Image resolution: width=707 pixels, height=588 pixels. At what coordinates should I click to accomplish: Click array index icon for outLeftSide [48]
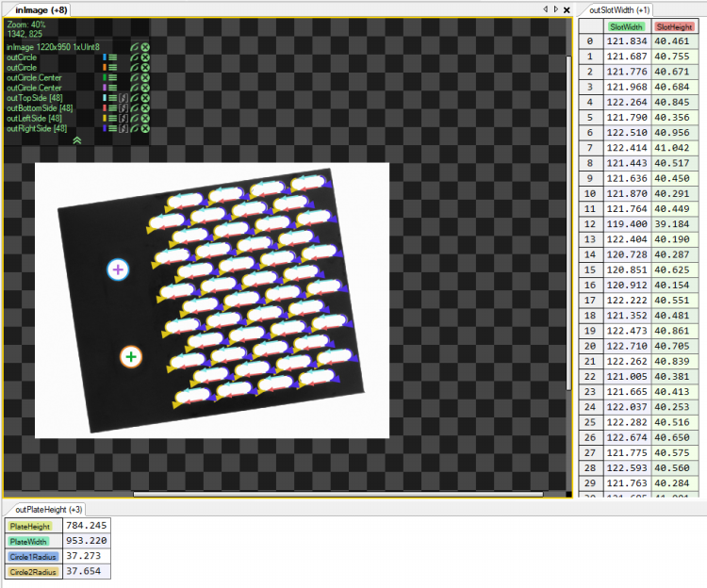[123, 119]
